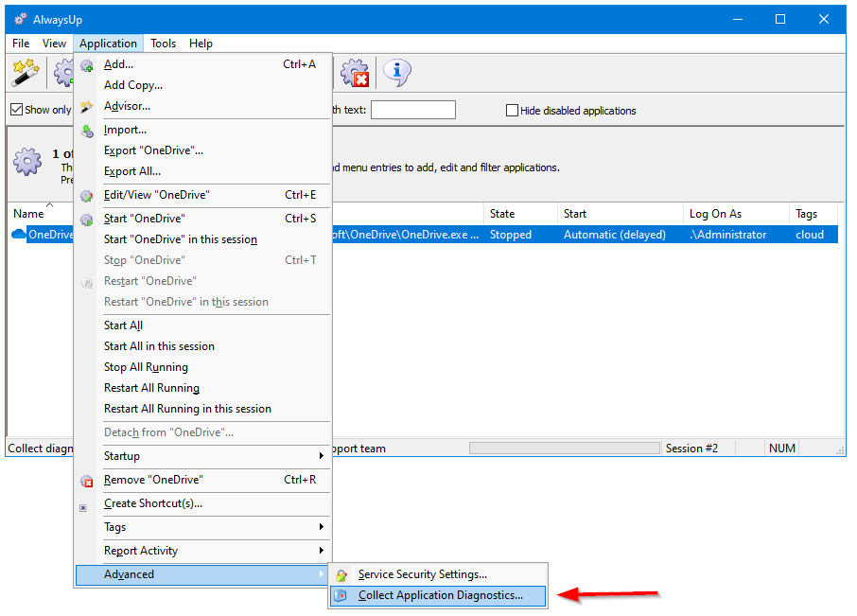The height and width of the screenshot is (616, 857).
Task: Click the OneDrive cloud icon in list
Action: pos(19,234)
